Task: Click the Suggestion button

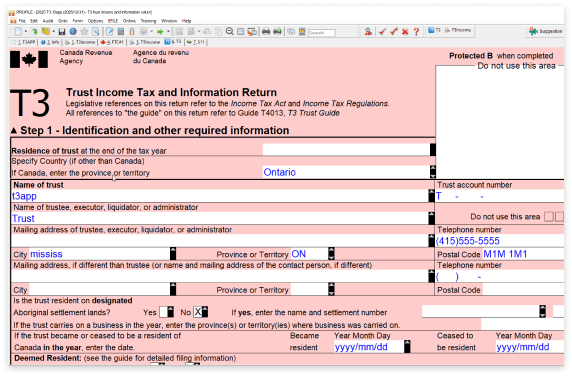Action: pyautogui.click(x=545, y=31)
